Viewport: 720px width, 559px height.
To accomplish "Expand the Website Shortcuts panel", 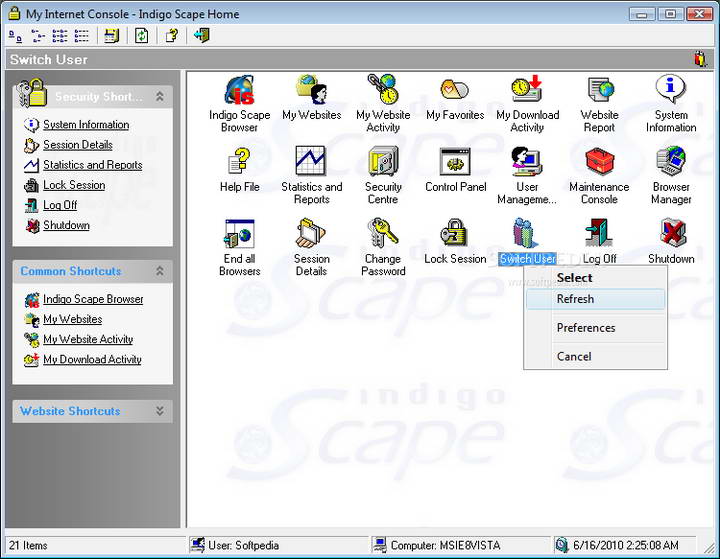I will (159, 411).
